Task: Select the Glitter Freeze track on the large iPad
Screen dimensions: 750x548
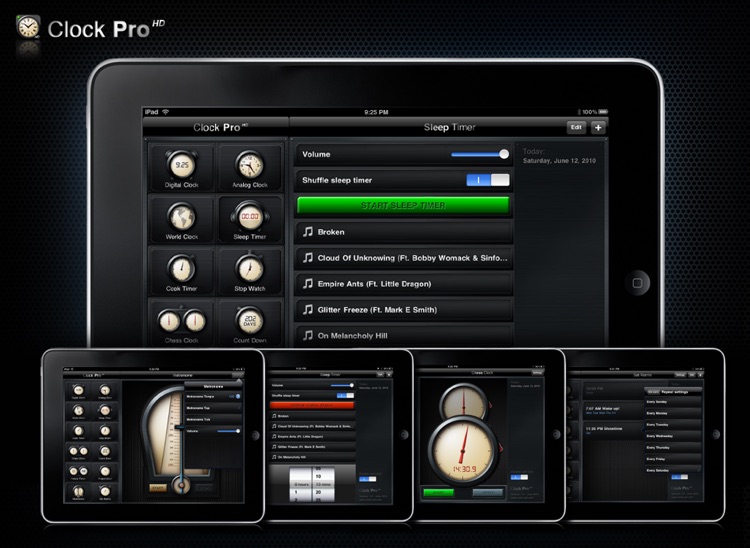Action: coord(403,310)
